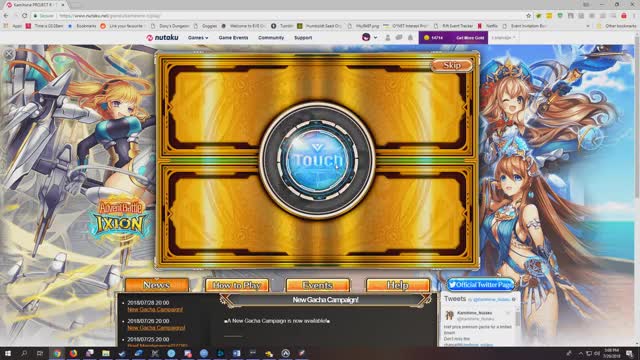The image size is (640, 360).
Task: Open the 07/28 New Gacha Campaign news link
Action: click(155, 309)
